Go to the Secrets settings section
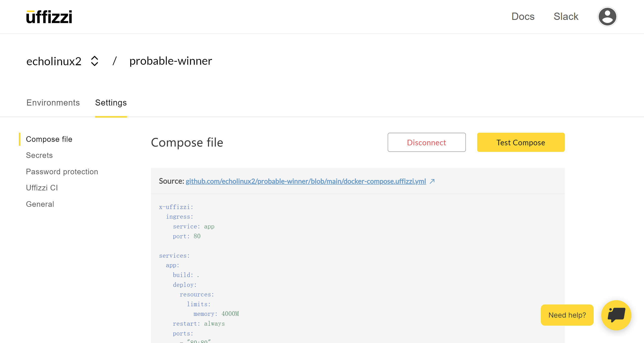 pyautogui.click(x=39, y=155)
